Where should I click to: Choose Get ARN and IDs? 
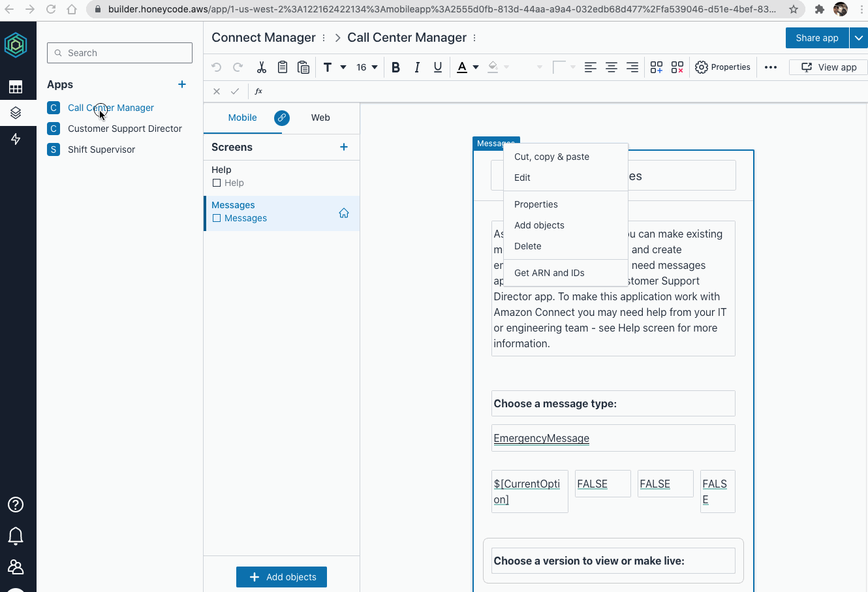click(x=566, y=273)
